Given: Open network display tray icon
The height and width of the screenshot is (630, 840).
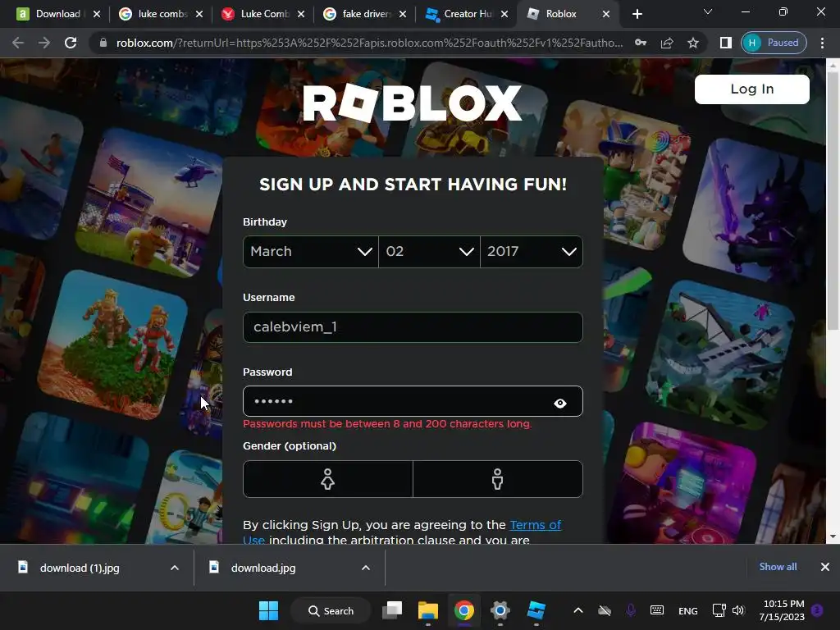Looking at the screenshot, I should click(x=719, y=610).
